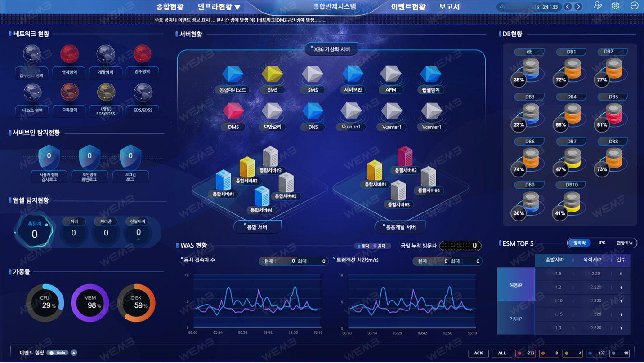The width and height of the screenshot is (644, 363).
Task: Toggle the Auto switch in 이벤트 현황
Action: click(57, 353)
